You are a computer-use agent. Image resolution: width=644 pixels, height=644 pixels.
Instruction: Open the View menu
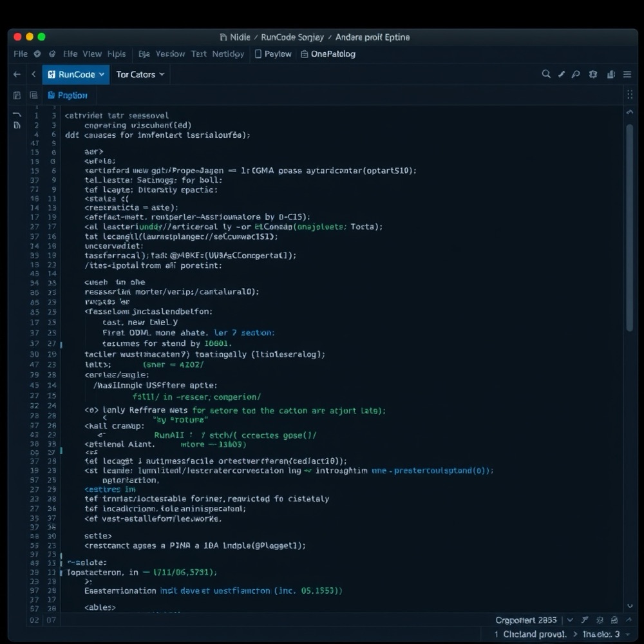click(x=92, y=54)
